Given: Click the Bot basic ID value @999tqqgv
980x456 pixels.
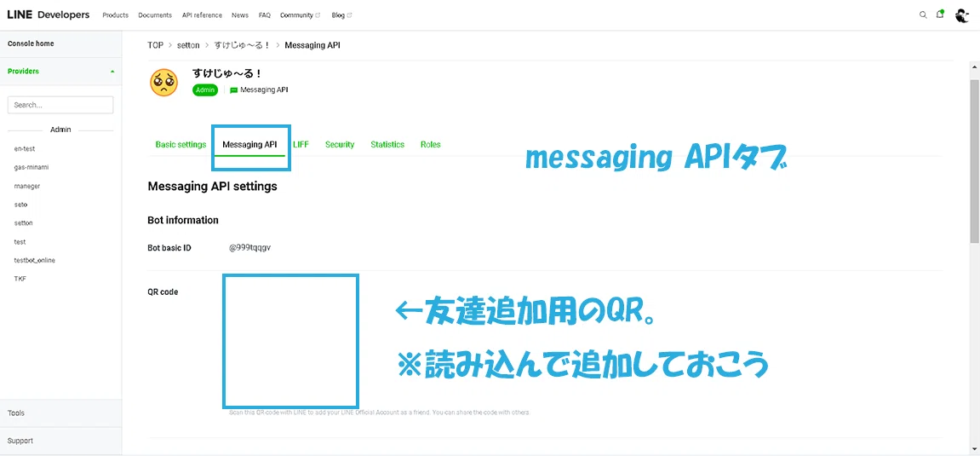Looking at the screenshot, I should 250,248.
